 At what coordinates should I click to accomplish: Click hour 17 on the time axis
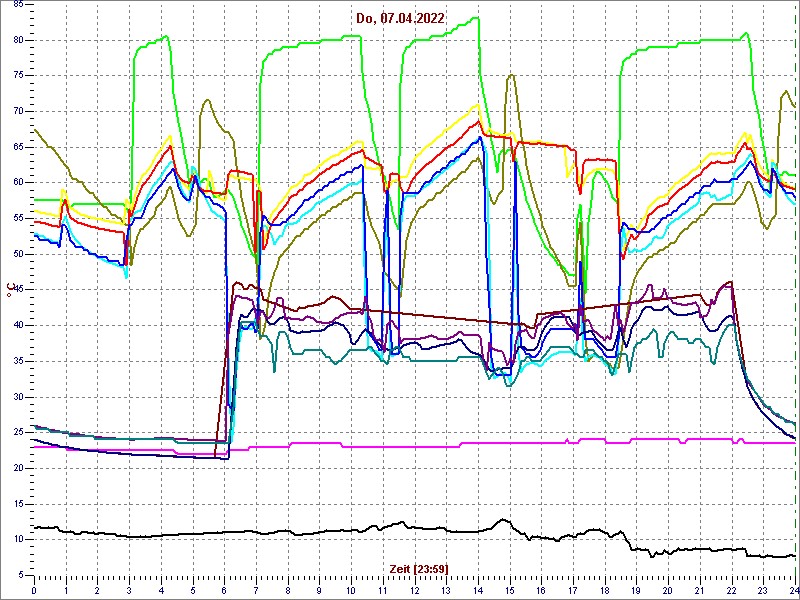(x=573, y=590)
